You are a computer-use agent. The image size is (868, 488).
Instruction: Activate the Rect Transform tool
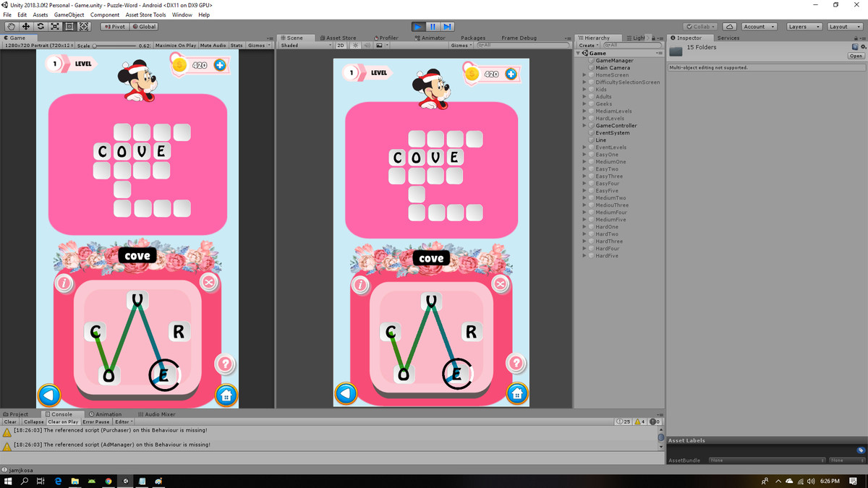coord(69,27)
